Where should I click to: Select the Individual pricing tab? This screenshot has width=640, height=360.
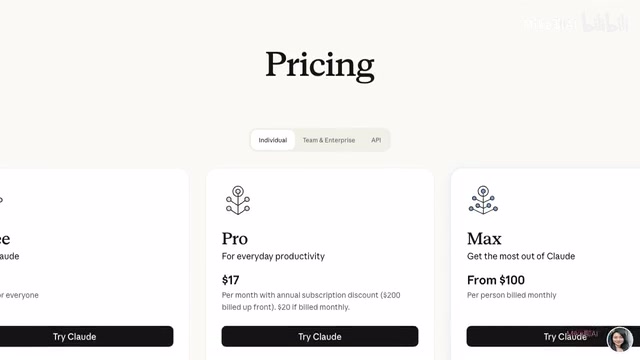point(273,140)
